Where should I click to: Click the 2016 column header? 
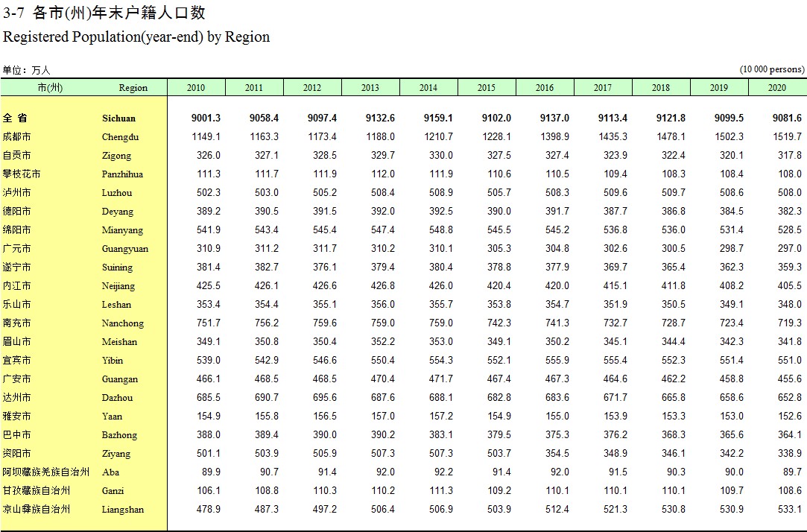[x=545, y=87]
